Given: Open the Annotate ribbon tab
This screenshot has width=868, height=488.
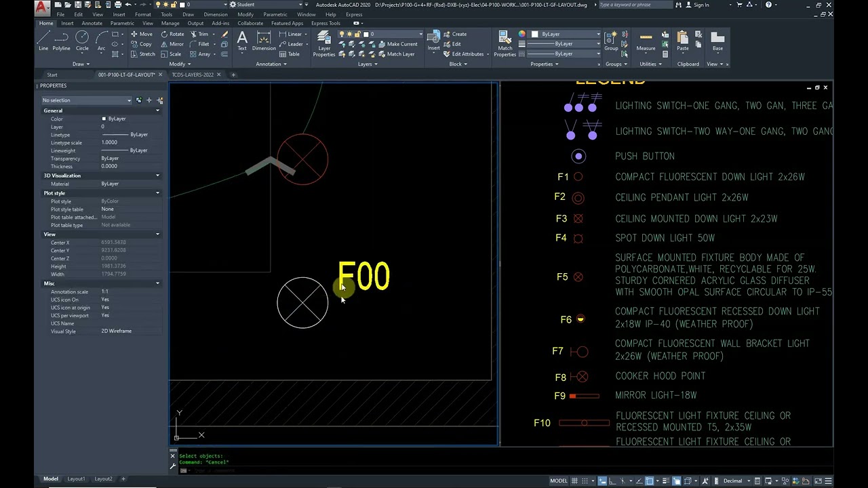Looking at the screenshot, I should 92,23.
